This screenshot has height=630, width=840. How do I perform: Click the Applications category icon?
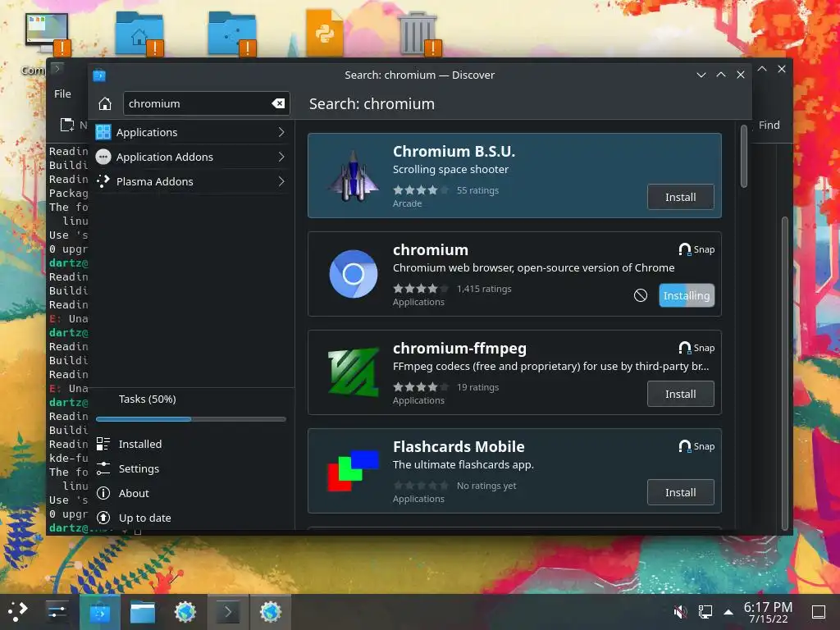point(103,132)
